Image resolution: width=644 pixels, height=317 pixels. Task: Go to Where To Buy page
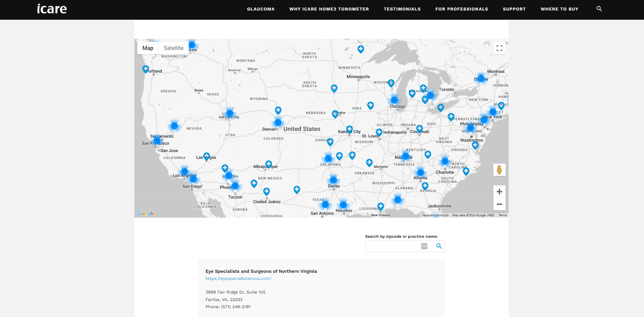pos(559,9)
